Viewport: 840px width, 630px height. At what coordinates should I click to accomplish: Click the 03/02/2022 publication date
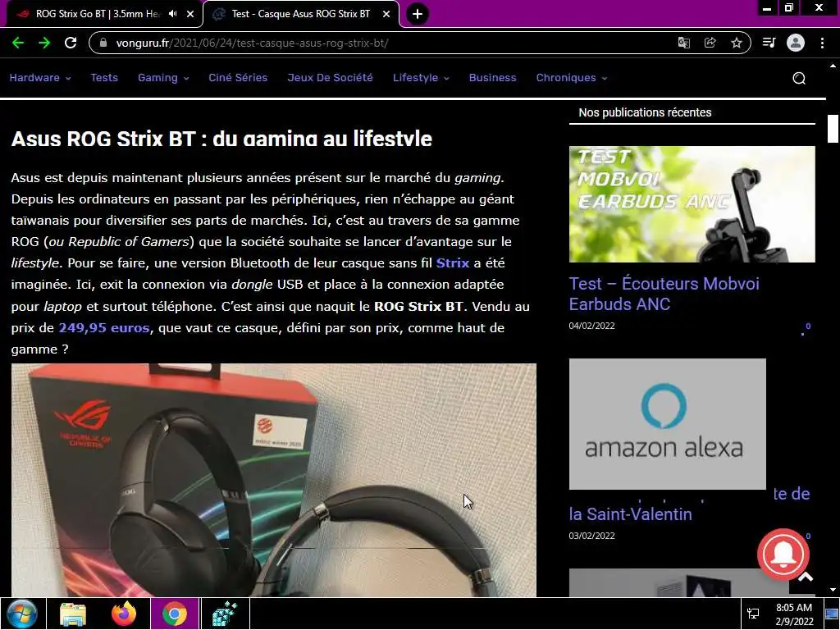(592, 536)
